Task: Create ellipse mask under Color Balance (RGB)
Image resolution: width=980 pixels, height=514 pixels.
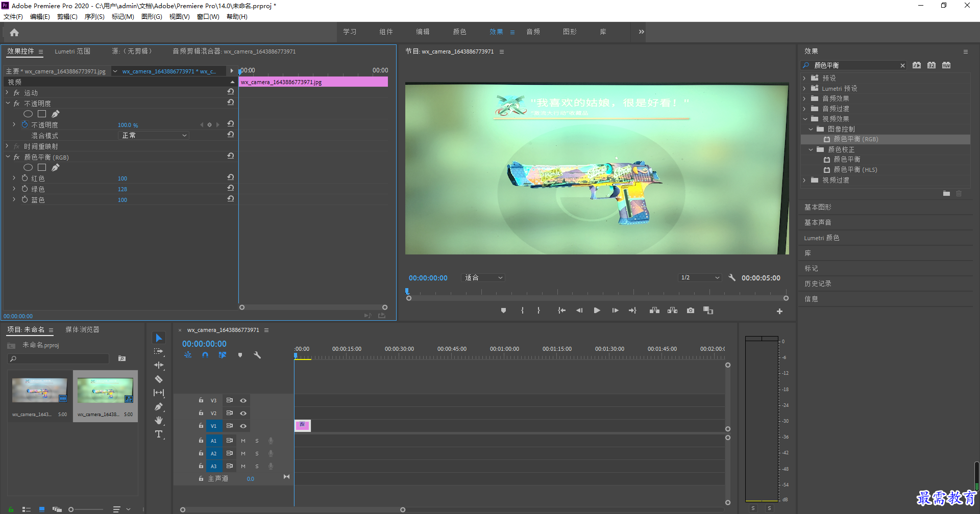Action: point(28,167)
